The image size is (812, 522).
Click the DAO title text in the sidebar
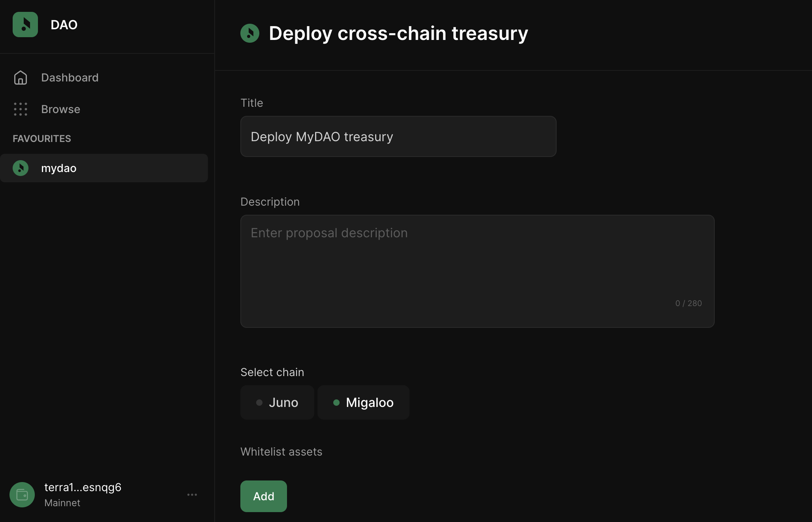64,25
